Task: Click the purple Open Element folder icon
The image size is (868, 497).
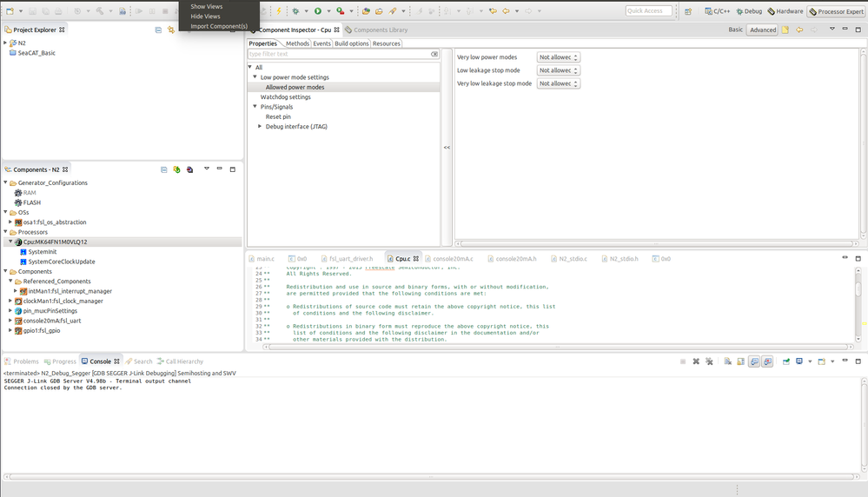Action: click(366, 11)
